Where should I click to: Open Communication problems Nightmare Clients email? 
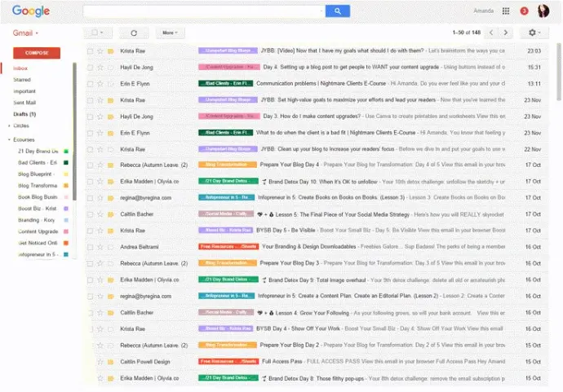(x=321, y=84)
